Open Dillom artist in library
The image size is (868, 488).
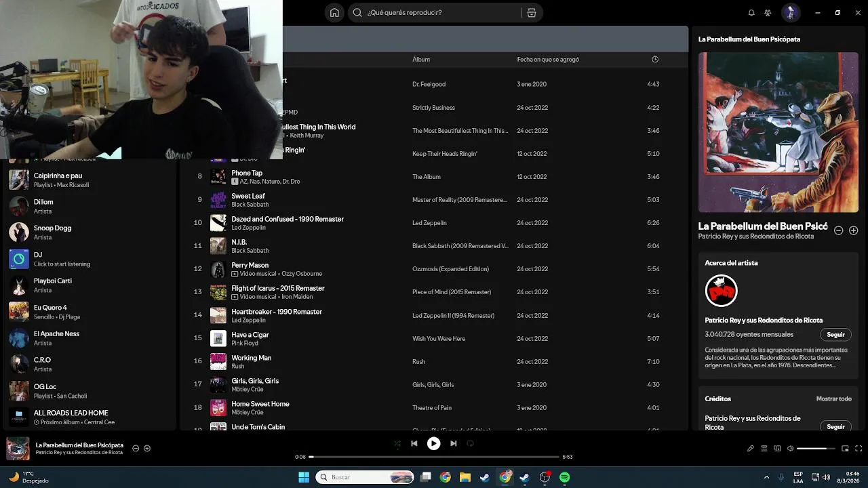point(90,206)
